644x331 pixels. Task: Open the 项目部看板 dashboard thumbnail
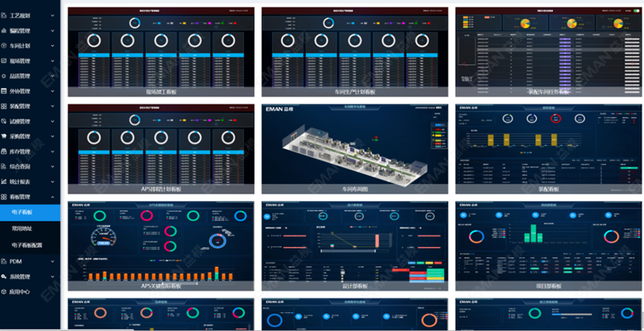click(x=549, y=242)
